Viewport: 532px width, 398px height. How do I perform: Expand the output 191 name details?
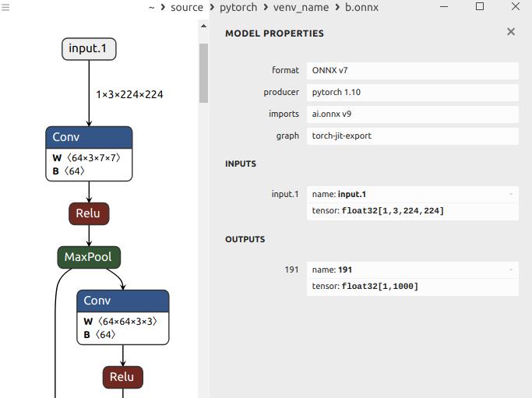511,269
